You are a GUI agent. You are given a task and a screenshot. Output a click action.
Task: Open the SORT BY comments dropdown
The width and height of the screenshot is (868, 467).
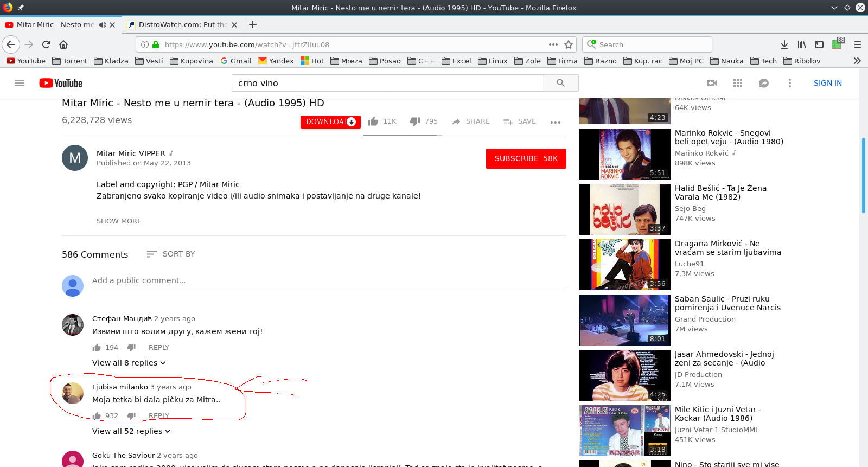[x=171, y=254]
